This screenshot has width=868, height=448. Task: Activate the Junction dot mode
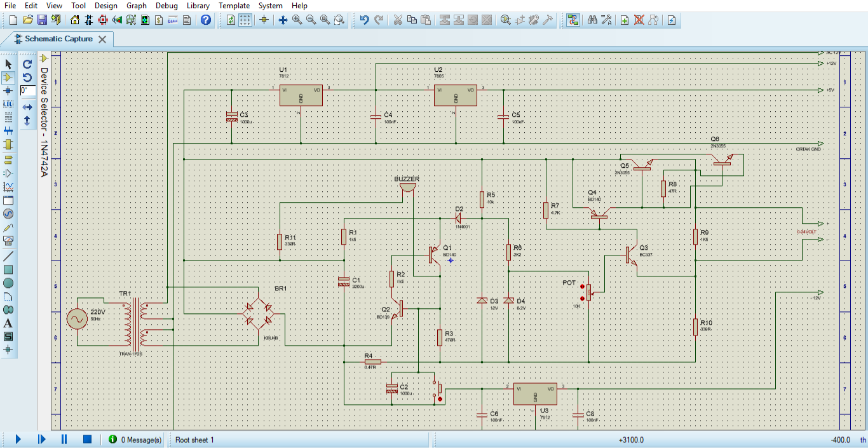pyautogui.click(x=8, y=91)
